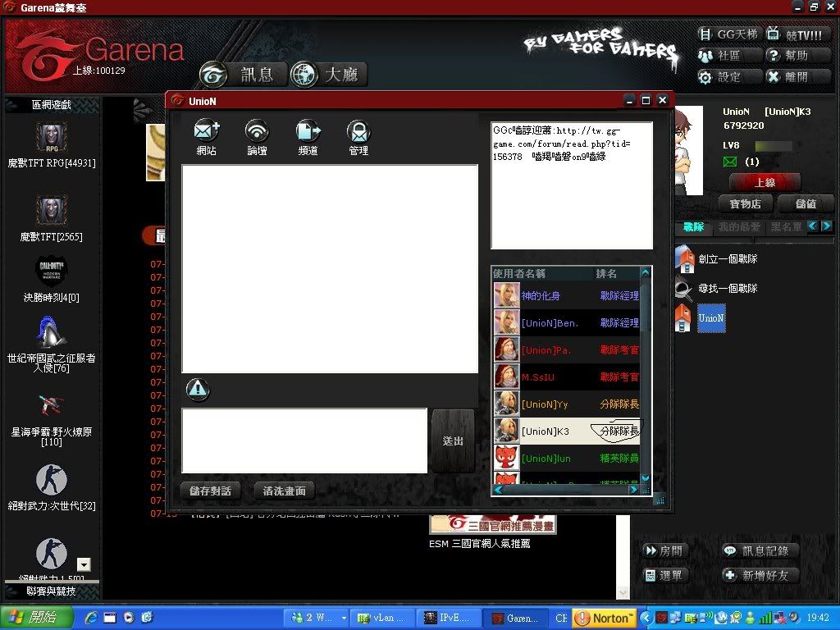Click the green mail envelope icon in profile

[x=730, y=162]
